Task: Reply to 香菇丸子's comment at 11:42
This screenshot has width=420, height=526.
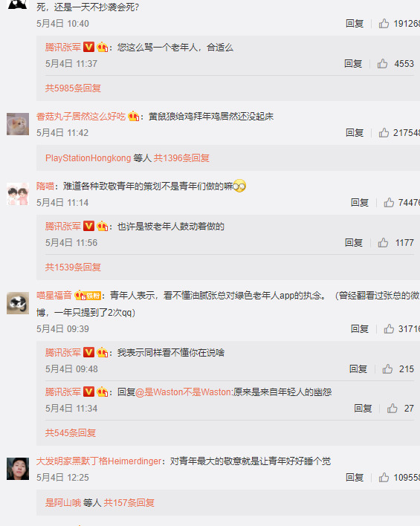Action: pyautogui.click(x=355, y=132)
